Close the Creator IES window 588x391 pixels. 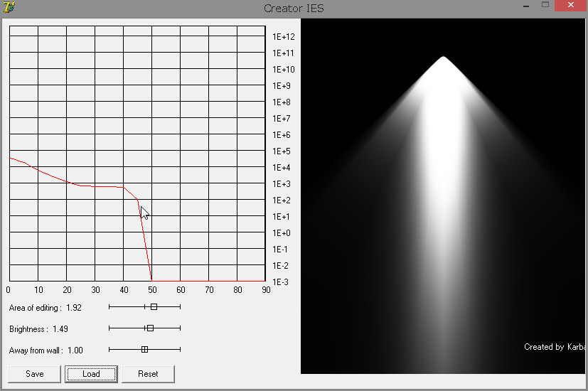(x=571, y=5)
